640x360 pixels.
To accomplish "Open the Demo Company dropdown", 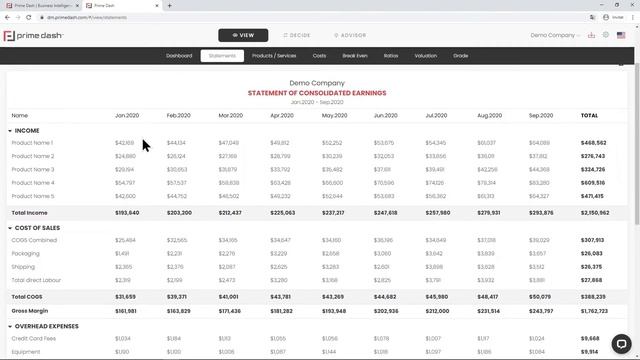I will pyautogui.click(x=555, y=36).
